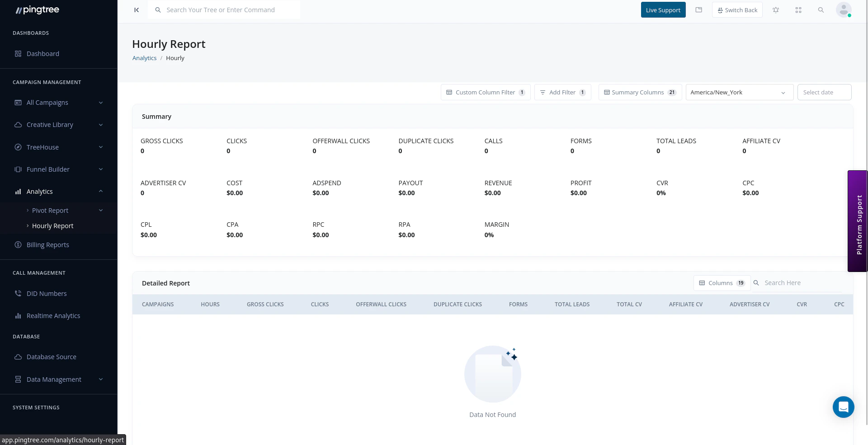Screen dimensions: 868x445
Task: Collapse the Analytics menu section
Action: (40, 192)
